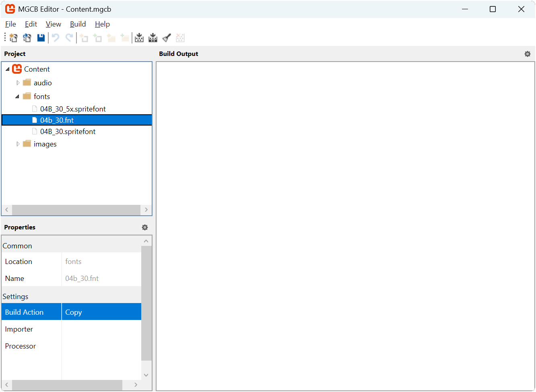The height and width of the screenshot is (392, 536).
Task: Click the Processor property row
Action: click(72, 346)
